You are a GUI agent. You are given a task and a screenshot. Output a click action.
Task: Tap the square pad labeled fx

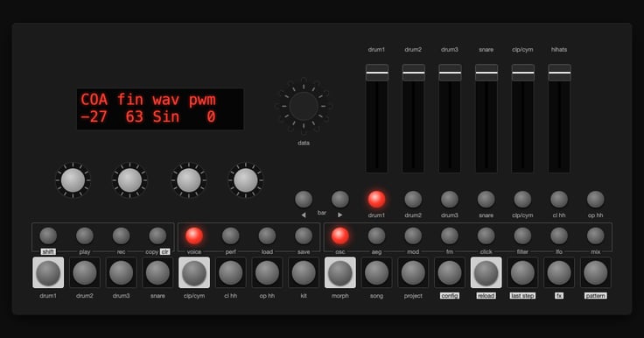click(x=559, y=272)
